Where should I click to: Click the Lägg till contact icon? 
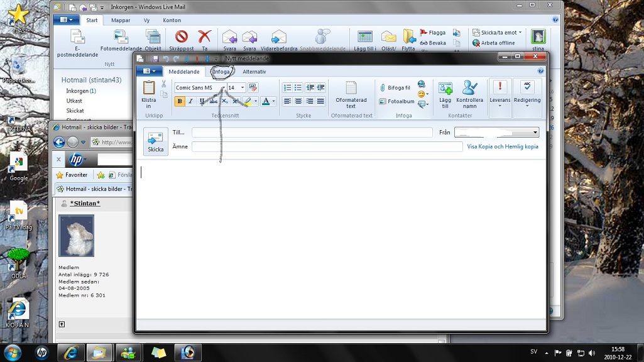click(x=445, y=88)
